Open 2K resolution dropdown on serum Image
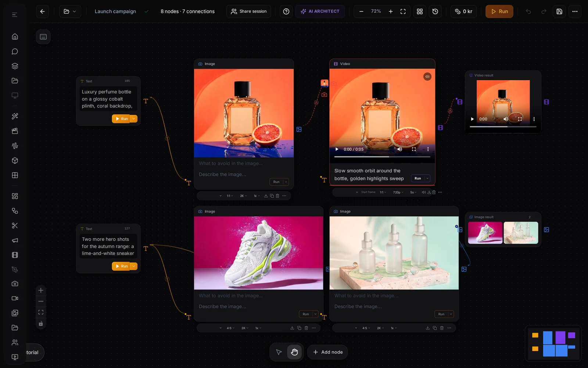Screen dimensions: 588x368 [x=380, y=328]
